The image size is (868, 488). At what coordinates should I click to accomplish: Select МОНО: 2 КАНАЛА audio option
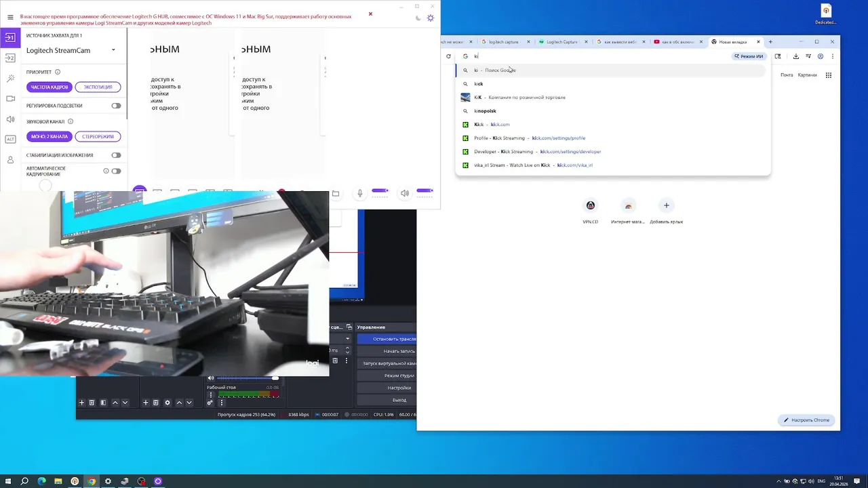pyautogui.click(x=50, y=136)
